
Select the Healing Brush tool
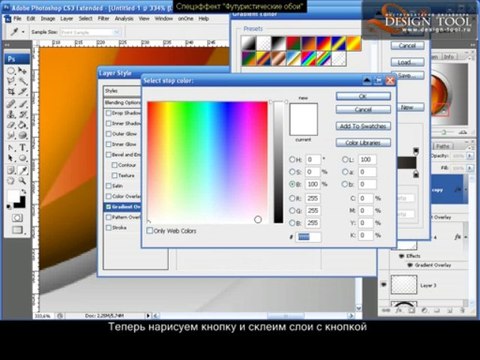coord(11,103)
